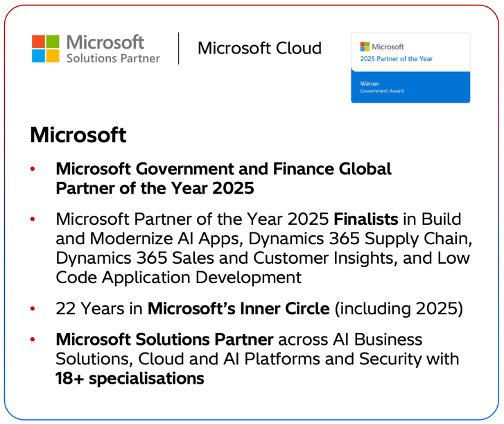Click the four-colored Microsoft Solutions Partner logo
504x424 pixels.
pyautogui.click(x=47, y=48)
